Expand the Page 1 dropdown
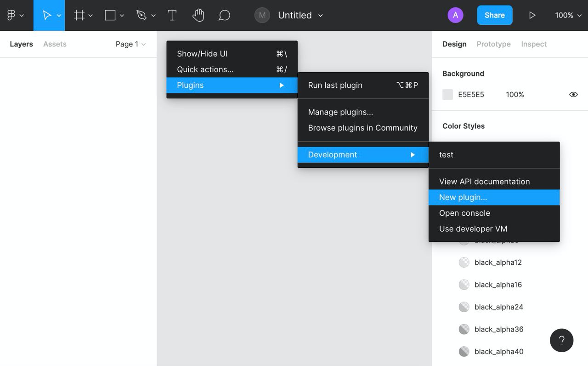This screenshot has height=366, width=588. tap(130, 44)
